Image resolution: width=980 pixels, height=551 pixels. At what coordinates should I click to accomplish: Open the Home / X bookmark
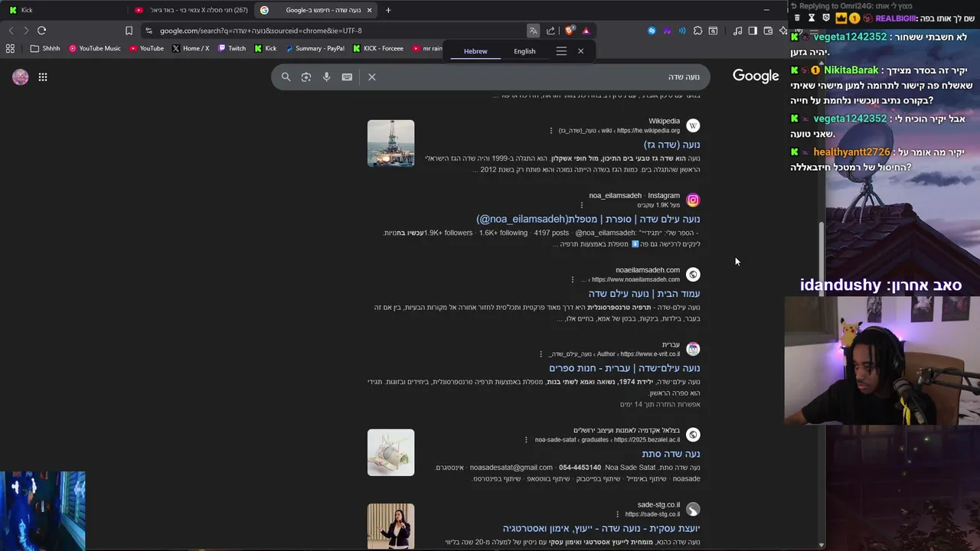[x=191, y=48]
